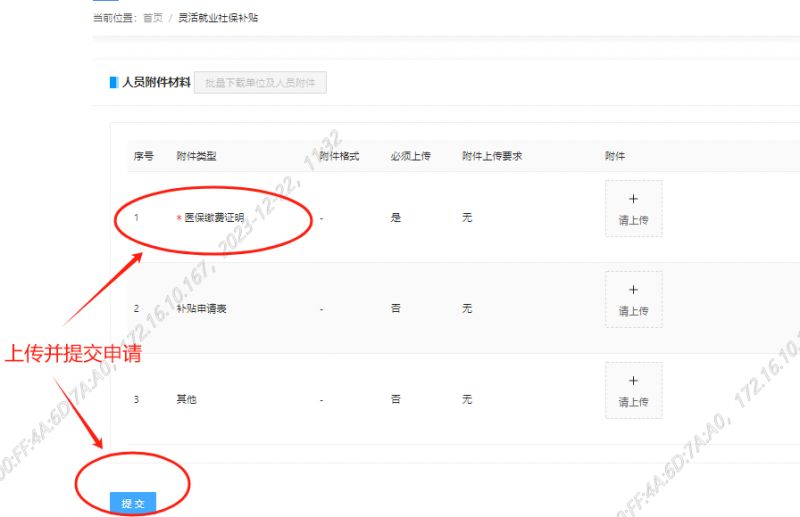This screenshot has height=517, width=800.
Task: Click 无 in the 其他 row
Action: coord(467,399)
